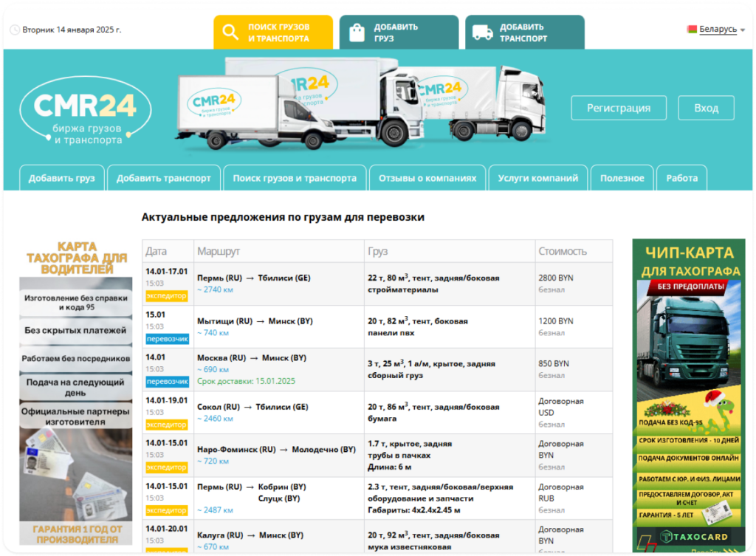Click the tachograph driver card banner
Screen dimensions: 756x556
tap(76, 391)
